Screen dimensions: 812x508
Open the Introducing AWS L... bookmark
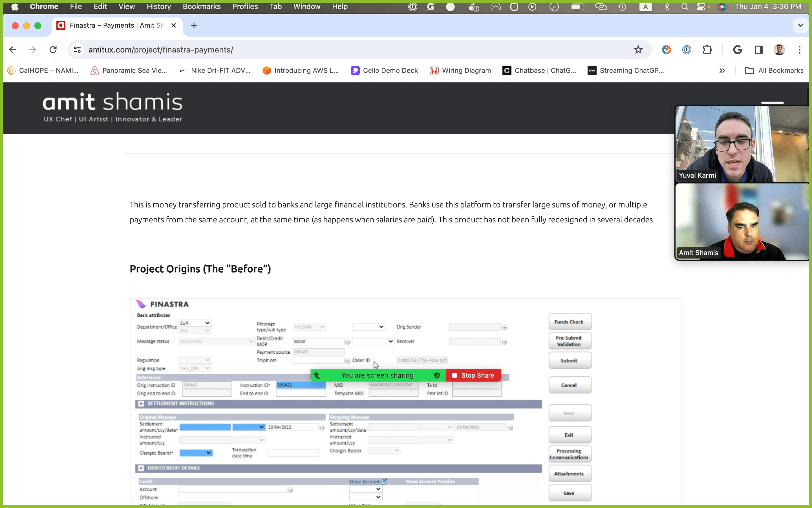(301, 71)
